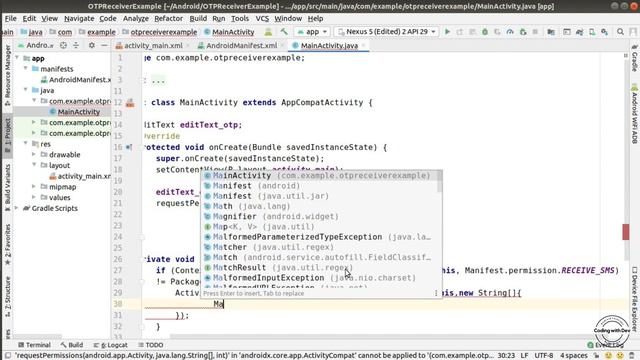Open the Gradle side panel
The height and width of the screenshot is (360, 640).
635,58
